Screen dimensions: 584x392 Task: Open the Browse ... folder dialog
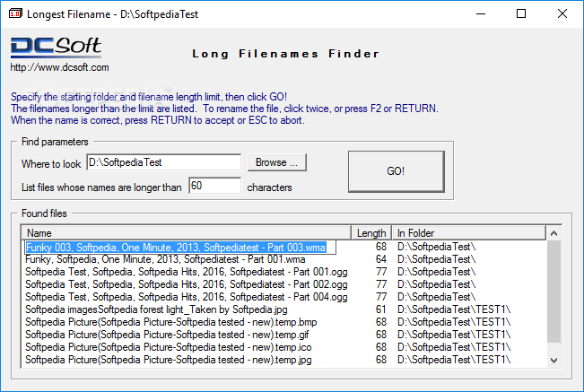click(276, 162)
